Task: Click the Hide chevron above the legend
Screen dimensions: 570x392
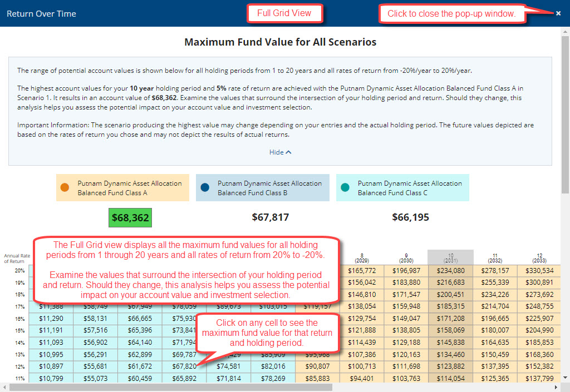Action: pos(289,152)
